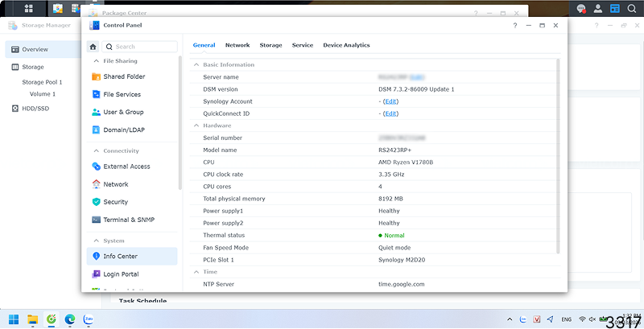Click ENG language indicator in tray
Image resolution: width=644 pixels, height=329 pixels.
[x=567, y=319]
